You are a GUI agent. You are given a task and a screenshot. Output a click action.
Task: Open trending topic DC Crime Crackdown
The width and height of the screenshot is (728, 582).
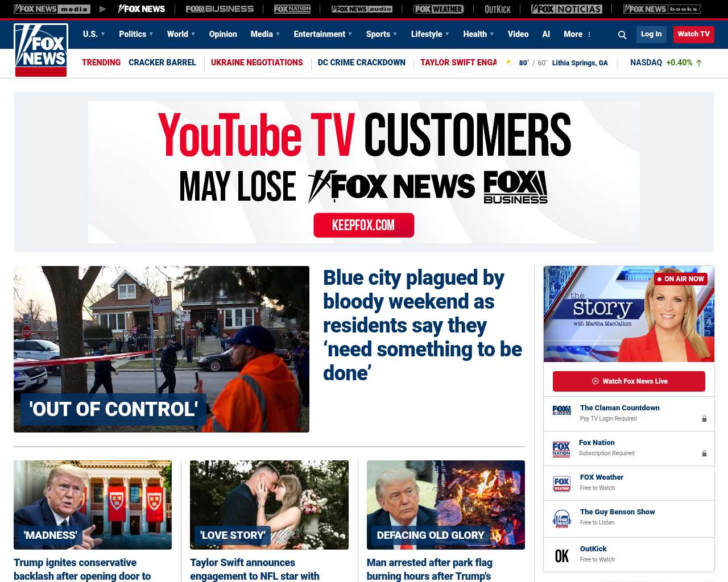coord(362,63)
